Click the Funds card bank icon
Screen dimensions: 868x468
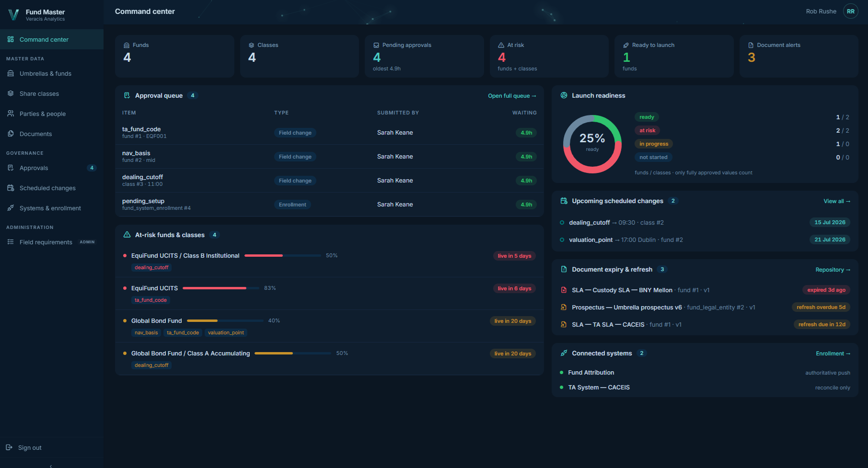[127, 45]
